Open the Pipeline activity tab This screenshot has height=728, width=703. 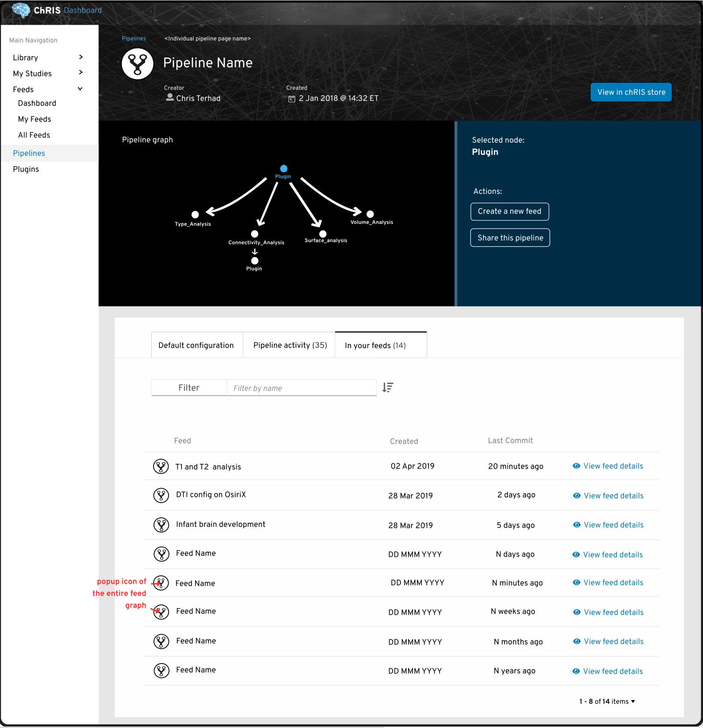pyautogui.click(x=288, y=345)
